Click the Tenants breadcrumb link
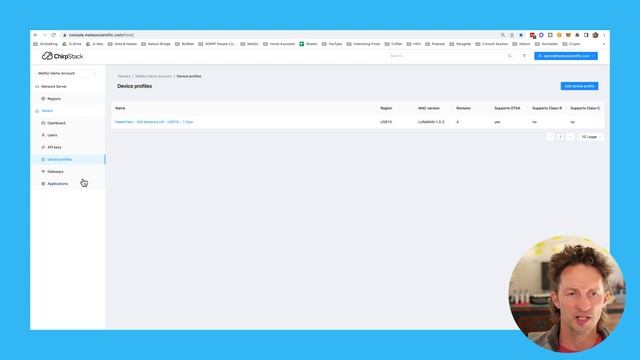 [x=124, y=76]
